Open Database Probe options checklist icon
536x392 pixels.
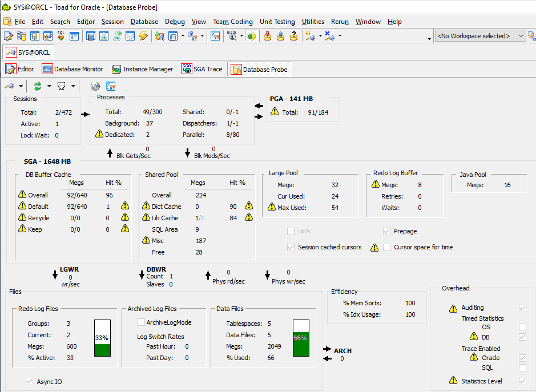pos(111,86)
